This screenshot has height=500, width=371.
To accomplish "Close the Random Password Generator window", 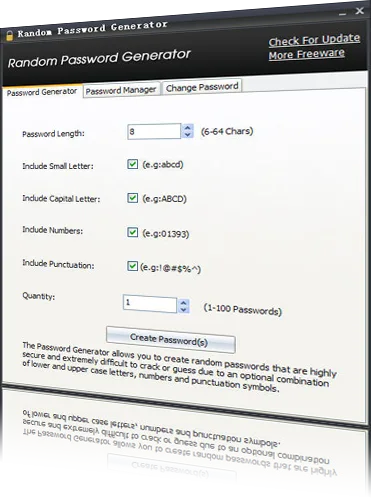I will (x=359, y=11).
